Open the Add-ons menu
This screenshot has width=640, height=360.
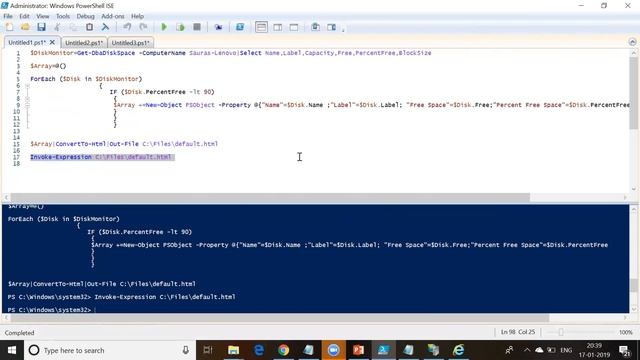click(x=113, y=16)
